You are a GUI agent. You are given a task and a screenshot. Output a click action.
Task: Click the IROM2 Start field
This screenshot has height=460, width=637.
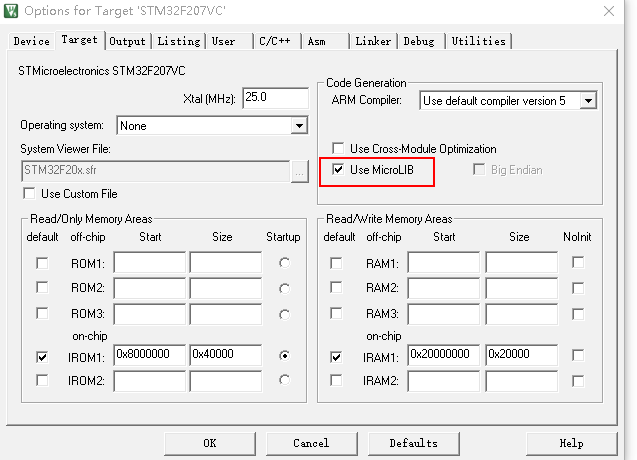[x=150, y=381]
